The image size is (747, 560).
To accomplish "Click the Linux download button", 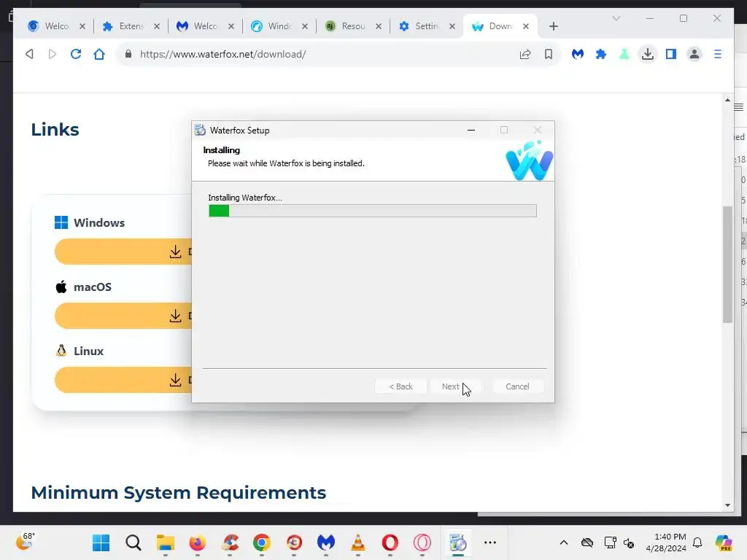I will tap(123, 380).
